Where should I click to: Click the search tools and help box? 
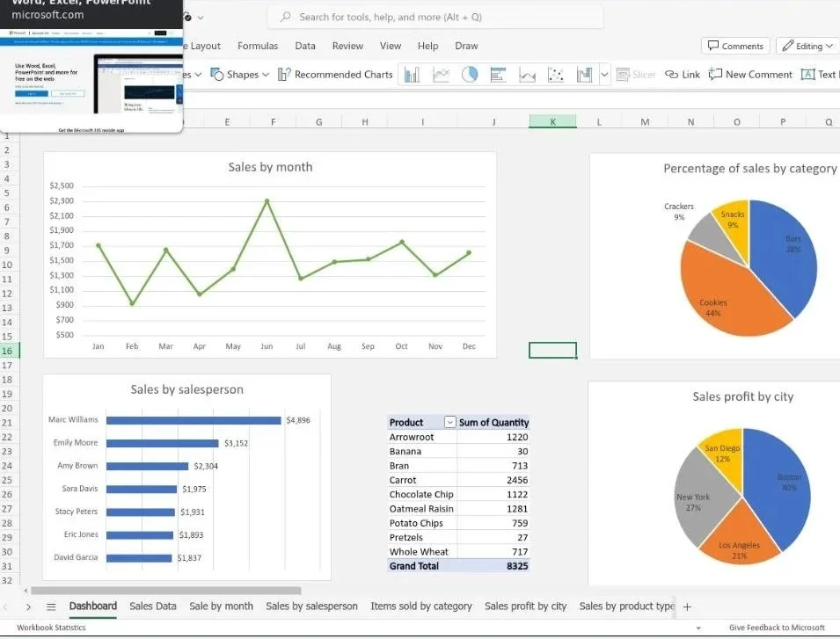435,17
